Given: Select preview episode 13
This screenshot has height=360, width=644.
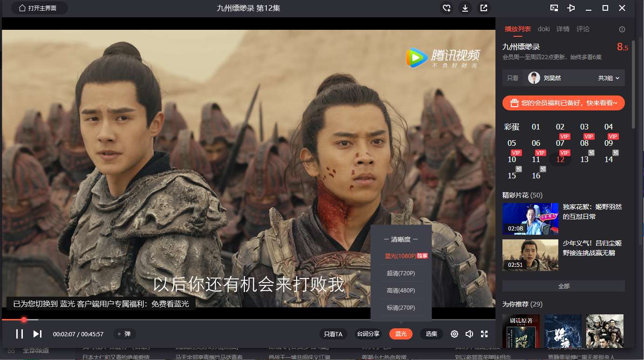Looking at the screenshot, I should 584,159.
